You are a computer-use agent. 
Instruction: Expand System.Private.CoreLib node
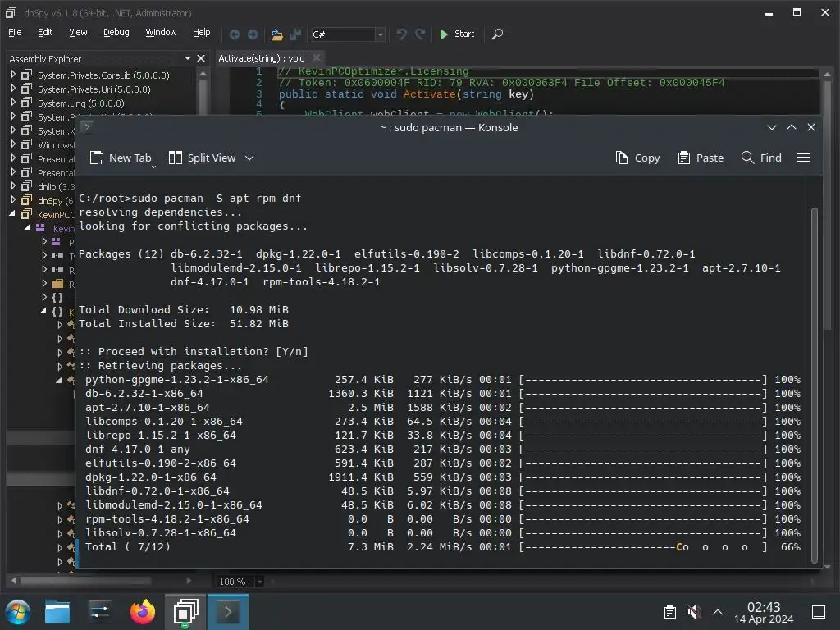[x=13, y=75]
